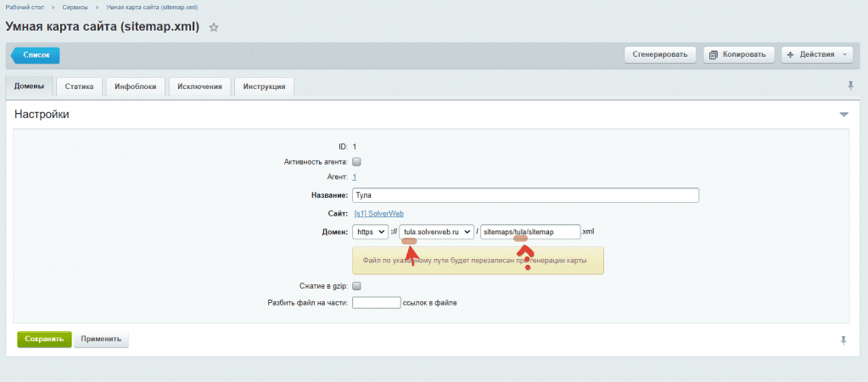Open the Действия dropdown menu
The height and width of the screenshot is (382, 868).
point(817,54)
